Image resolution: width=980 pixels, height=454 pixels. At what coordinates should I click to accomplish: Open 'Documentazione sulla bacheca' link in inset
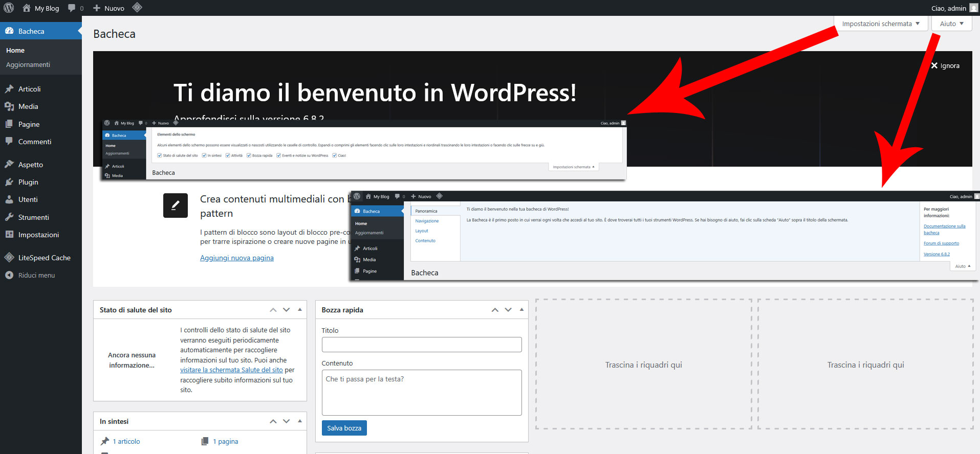click(945, 230)
